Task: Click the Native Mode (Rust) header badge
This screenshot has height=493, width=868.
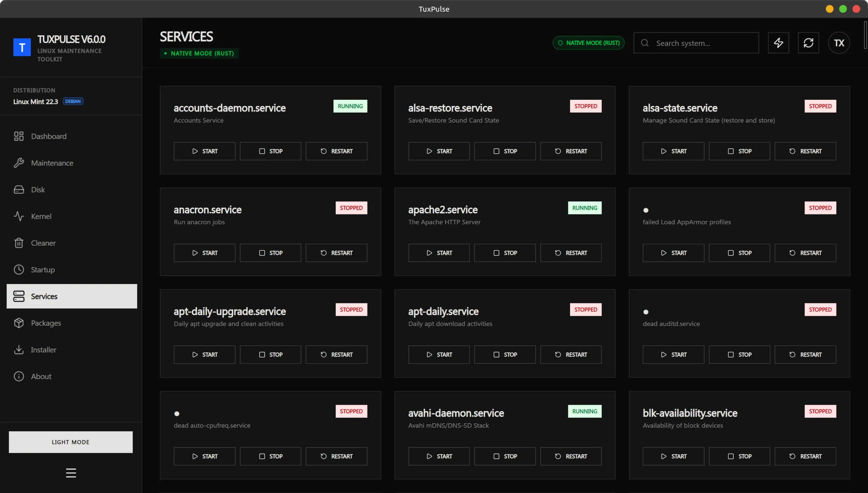Action: click(x=588, y=43)
